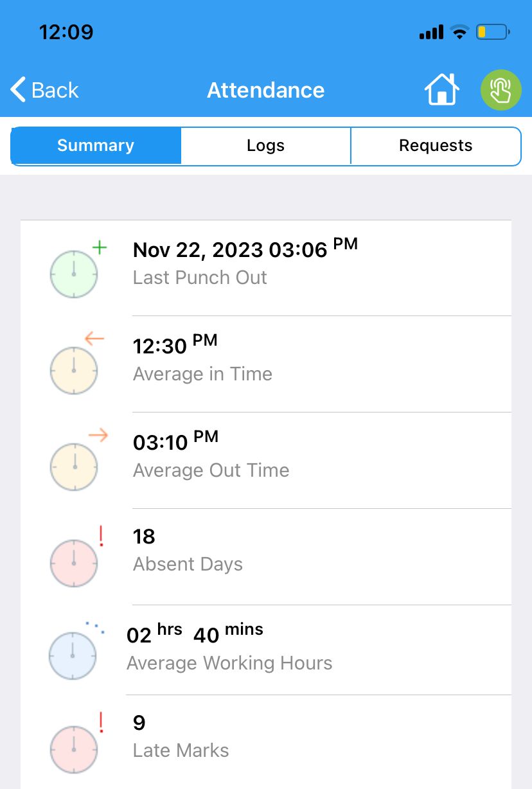Tap the battery indicator in status bar
The height and width of the screenshot is (789, 532).
(492, 31)
